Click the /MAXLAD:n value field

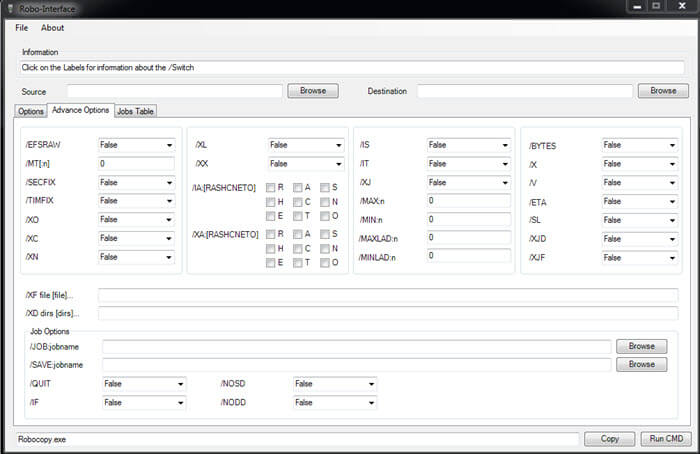coord(469,237)
